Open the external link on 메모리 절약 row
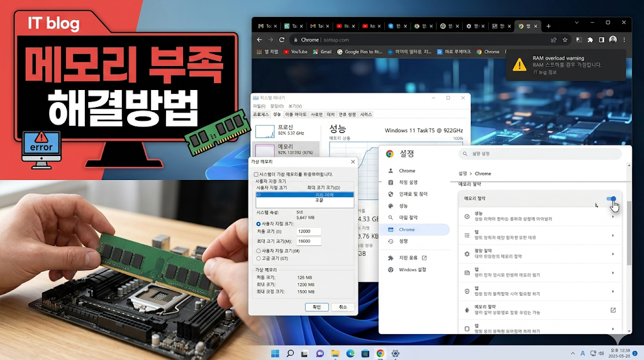Viewport: 644px width, 360px height. tap(613, 310)
